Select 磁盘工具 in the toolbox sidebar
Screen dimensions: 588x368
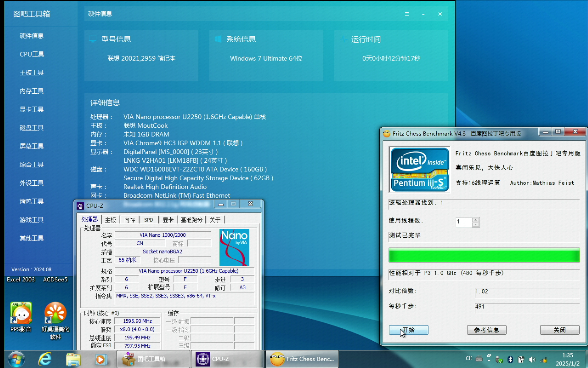32,127
